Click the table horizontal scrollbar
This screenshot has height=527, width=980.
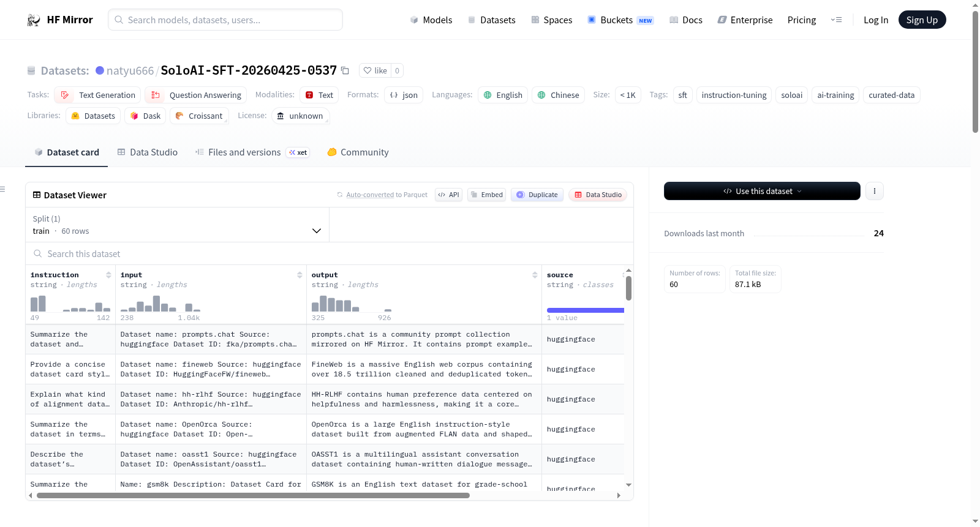(253, 496)
